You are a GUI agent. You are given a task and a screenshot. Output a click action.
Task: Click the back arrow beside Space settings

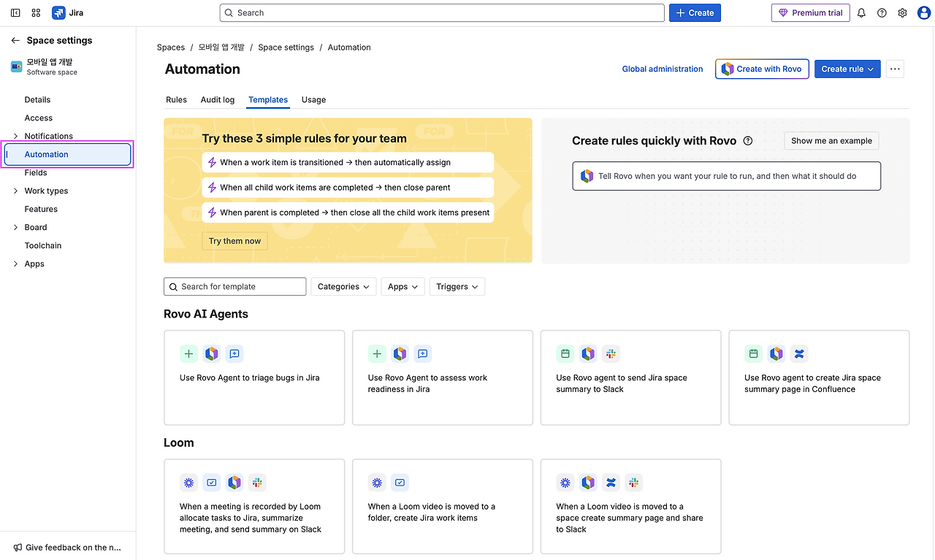[x=15, y=41]
